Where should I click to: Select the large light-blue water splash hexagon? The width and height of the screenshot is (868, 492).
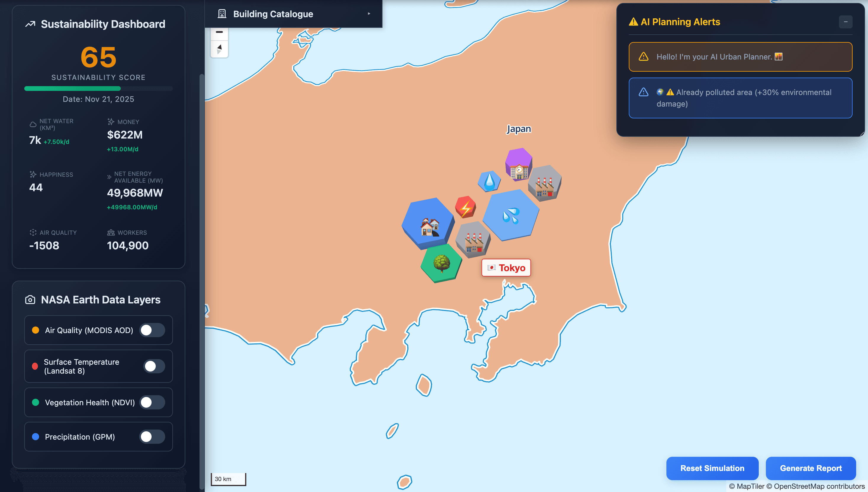coord(511,215)
